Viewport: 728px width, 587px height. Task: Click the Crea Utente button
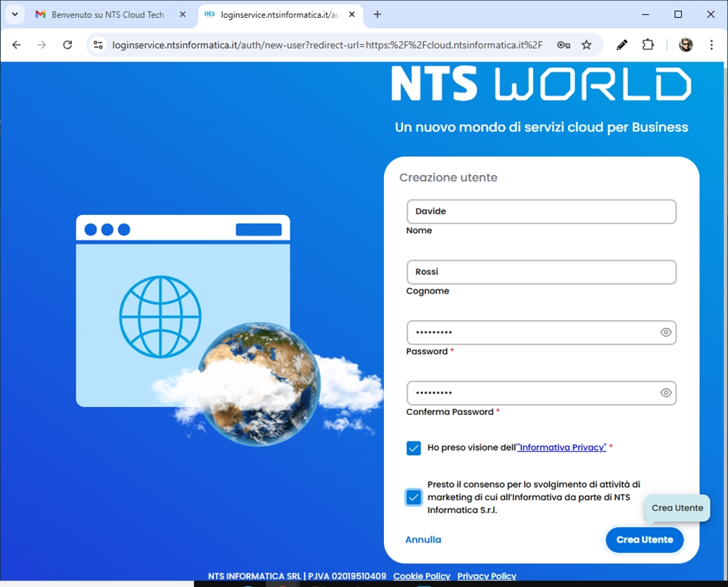644,540
